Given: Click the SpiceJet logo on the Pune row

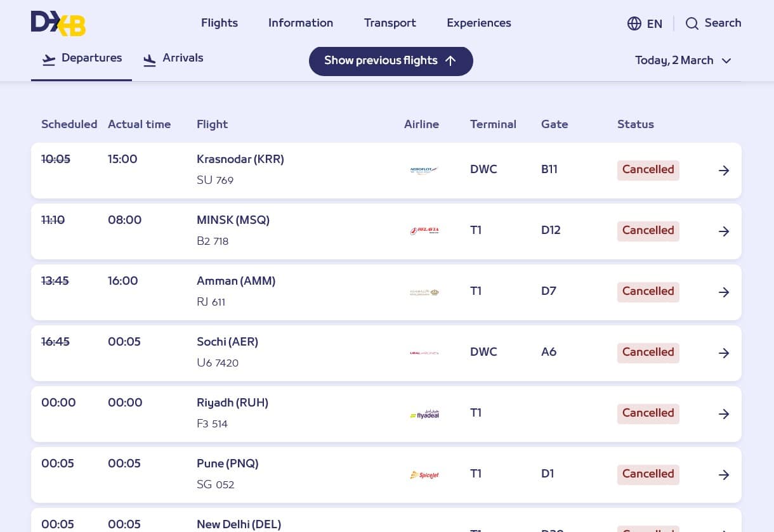Looking at the screenshot, I should coord(424,474).
